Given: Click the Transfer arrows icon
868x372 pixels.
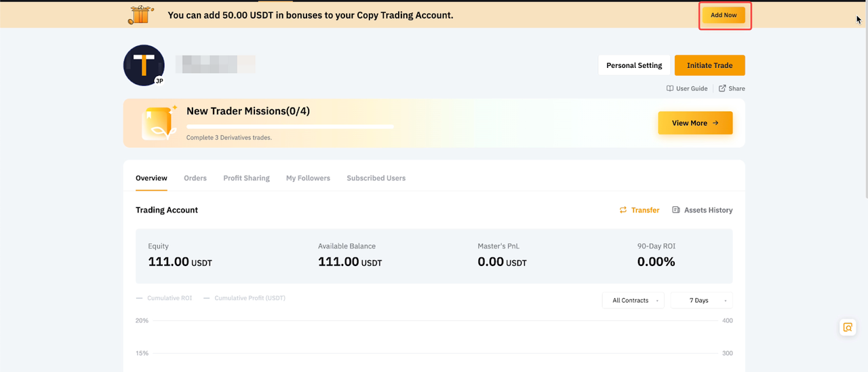Looking at the screenshot, I should coord(623,210).
